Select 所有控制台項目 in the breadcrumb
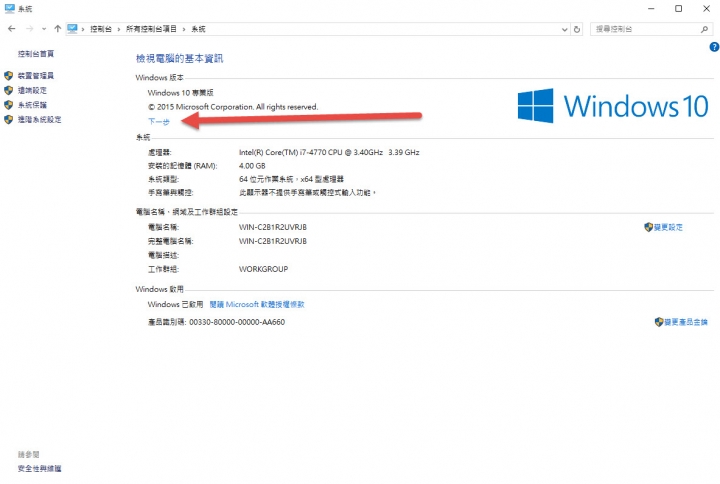The width and height of the screenshot is (720, 484). (151, 29)
